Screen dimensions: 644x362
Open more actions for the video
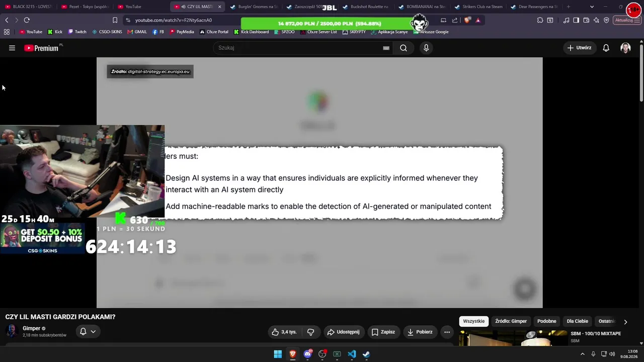point(447,332)
